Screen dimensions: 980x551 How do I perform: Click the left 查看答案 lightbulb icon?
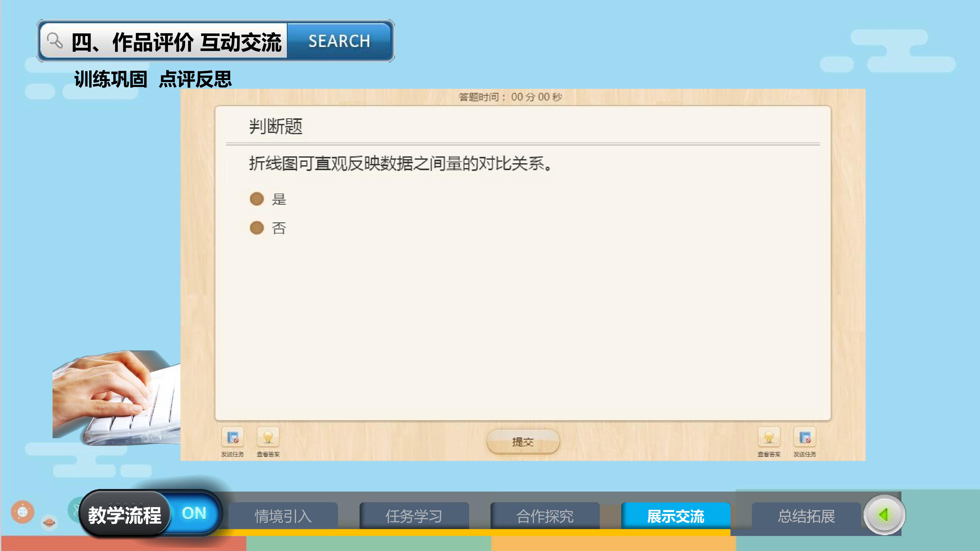click(x=268, y=437)
